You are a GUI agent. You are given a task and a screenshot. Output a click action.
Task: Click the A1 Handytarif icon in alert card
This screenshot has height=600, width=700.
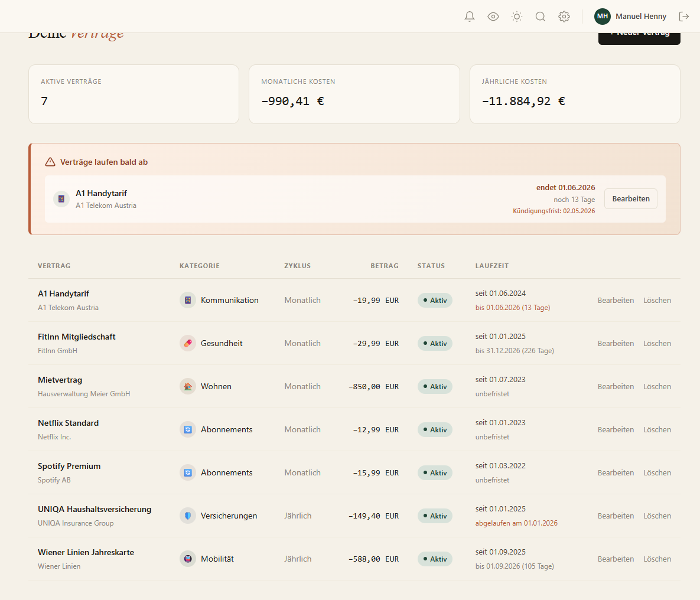pyautogui.click(x=61, y=199)
